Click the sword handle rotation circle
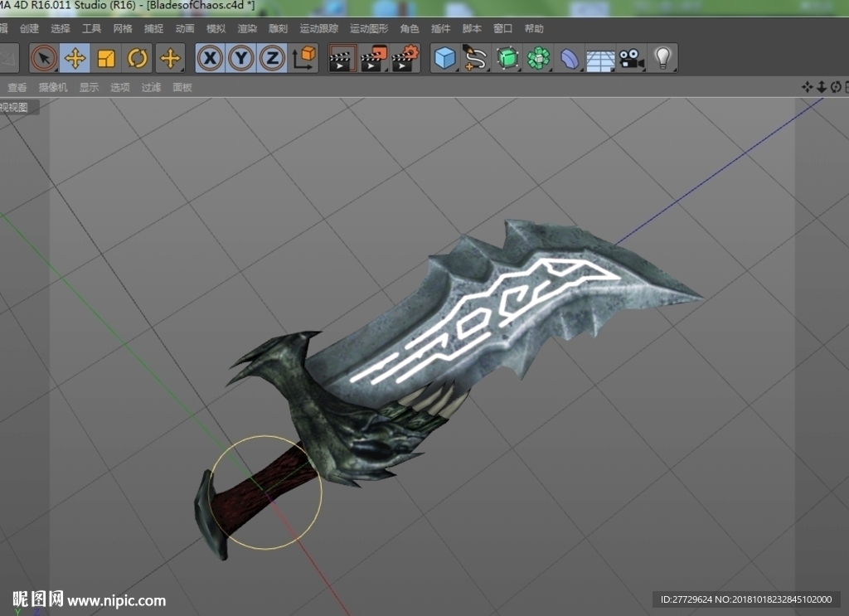The width and height of the screenshot is (849, 616). point(265,492)
